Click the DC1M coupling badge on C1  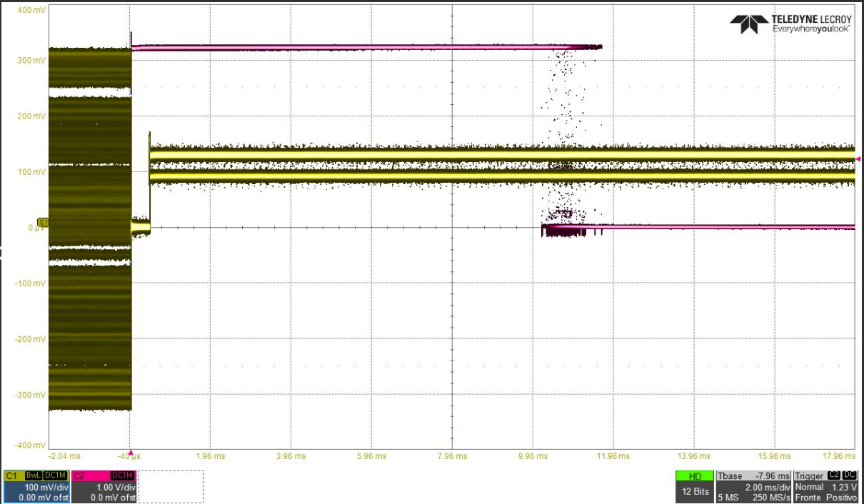click(56, 475)
